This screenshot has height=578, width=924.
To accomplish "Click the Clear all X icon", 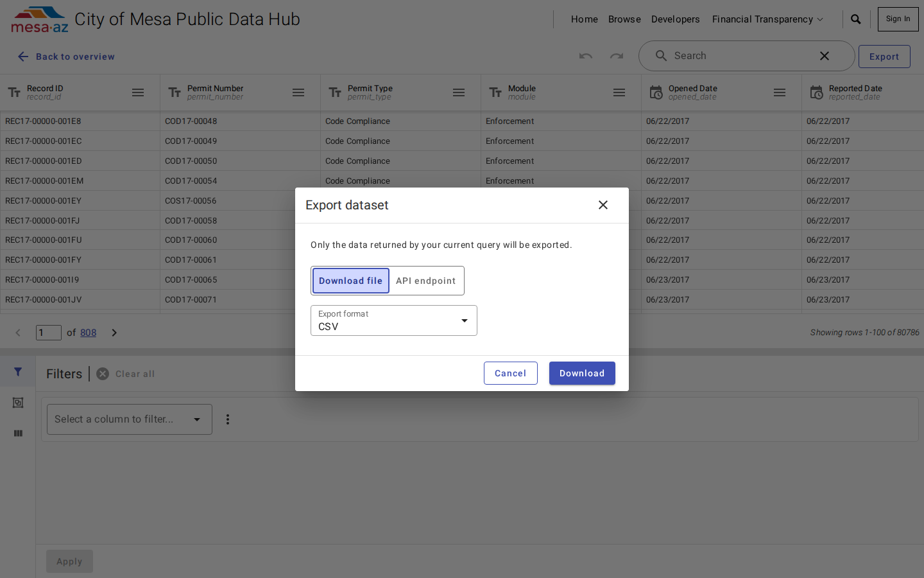I will click(x=103, y=374).
